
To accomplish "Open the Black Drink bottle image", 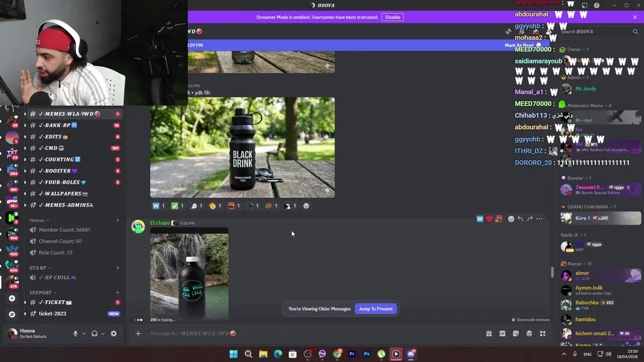I will pos(243,147).
